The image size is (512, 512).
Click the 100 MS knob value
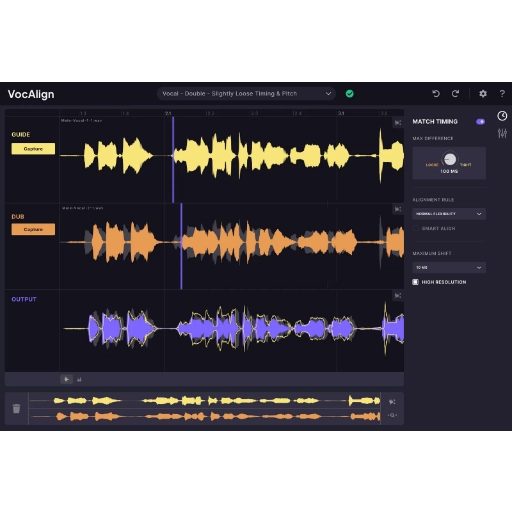coord(449,171)
